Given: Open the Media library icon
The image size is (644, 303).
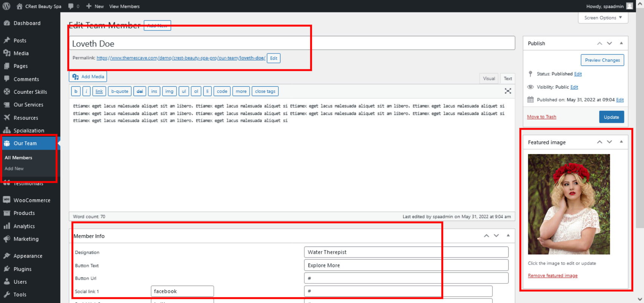Looking at the screenshot, I should [7, 53].
